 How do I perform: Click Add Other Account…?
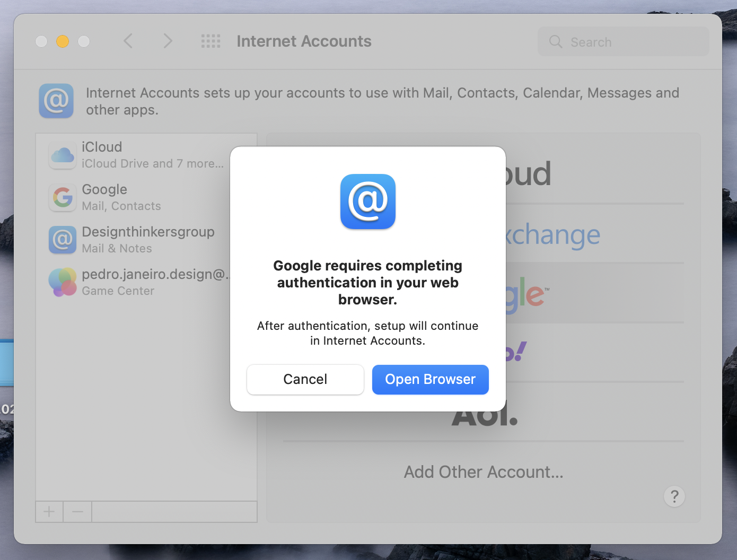click(484, 472)
